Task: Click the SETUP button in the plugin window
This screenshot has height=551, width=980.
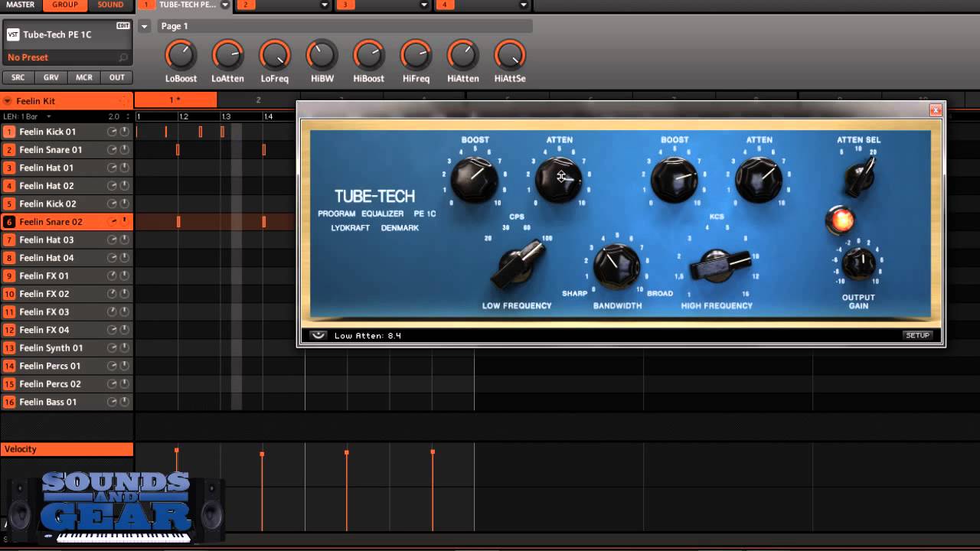Action: tap(917, 335)
